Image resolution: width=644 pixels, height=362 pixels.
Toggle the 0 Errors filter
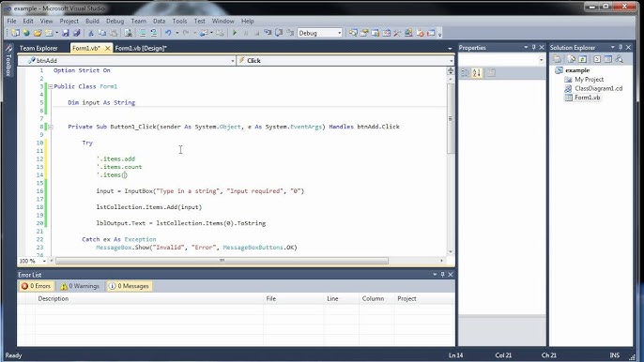click(x=36, y=286)
